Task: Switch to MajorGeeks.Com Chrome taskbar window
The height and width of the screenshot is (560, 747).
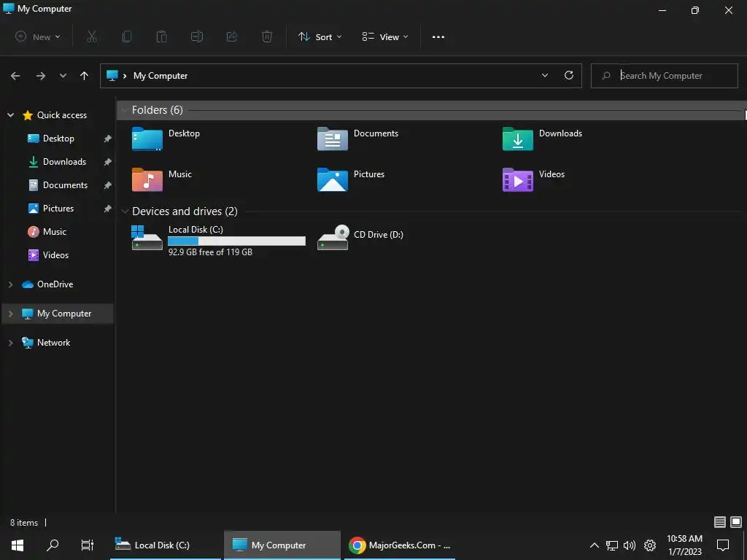Action: pyautogui.click(x=399, y=545)
